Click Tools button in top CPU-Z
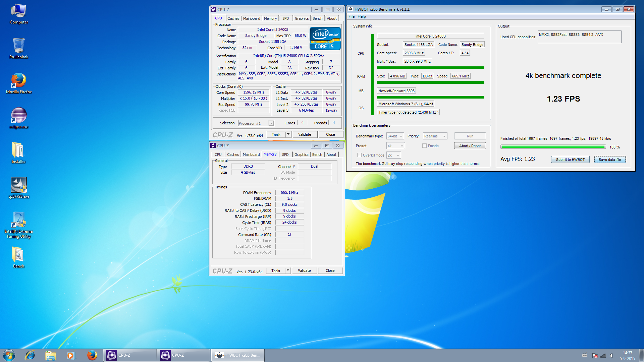Image resolution: width=644 pixels, height=362 pixels. pyautogui.click(x=276, y=134)
